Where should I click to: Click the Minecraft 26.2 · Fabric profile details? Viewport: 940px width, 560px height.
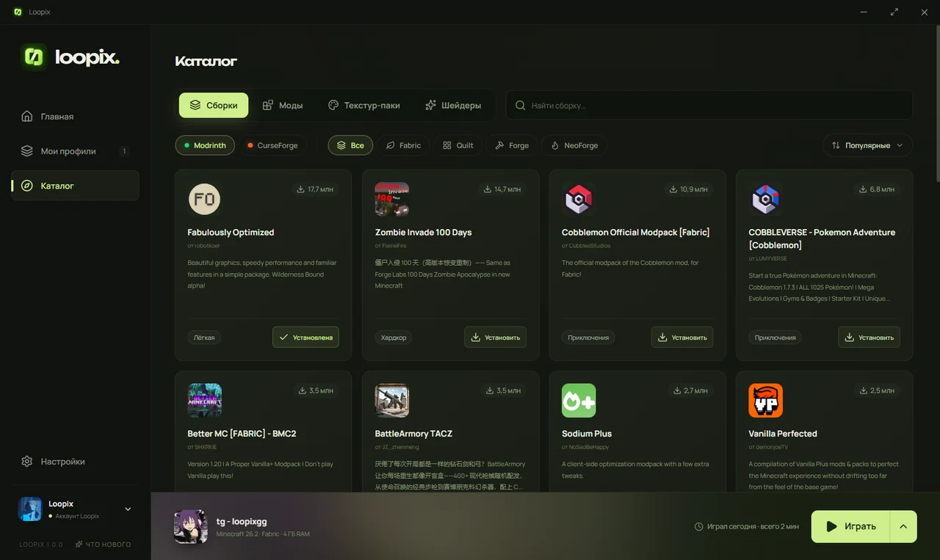point(263,534)
